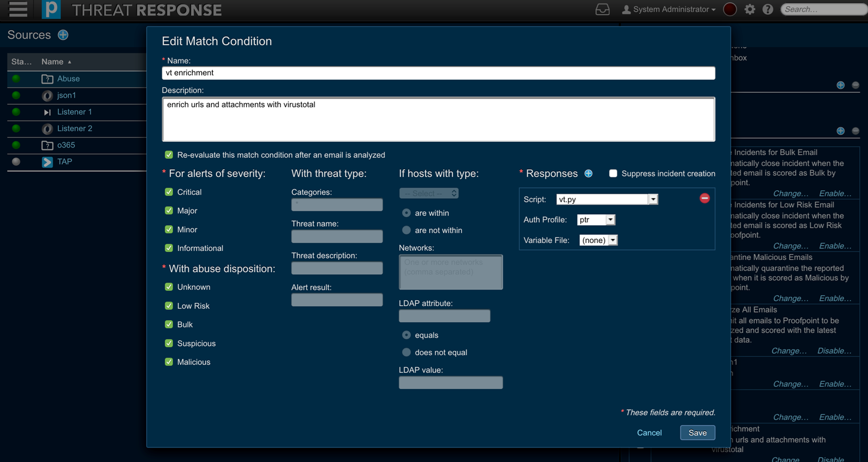The height and width of the screenshot is (462, 868).
Task: Uncheck the Informational severity checkbox
Action: click(x=169, y=248)
